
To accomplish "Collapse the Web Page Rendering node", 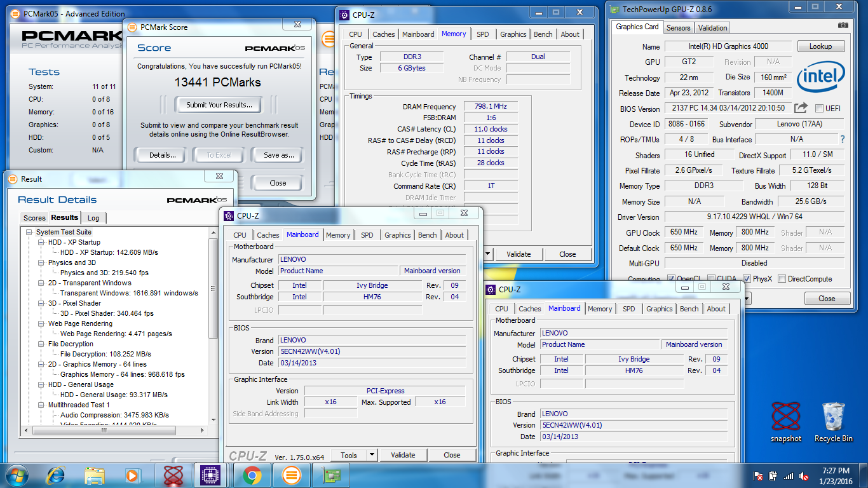I will [41, 324].
